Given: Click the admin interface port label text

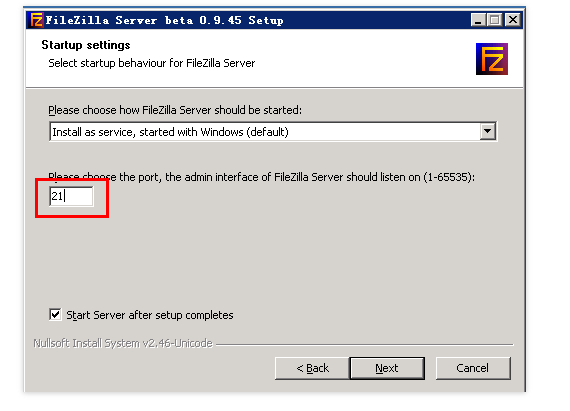Looking at the screenshot, I should [x=261, y=177].
